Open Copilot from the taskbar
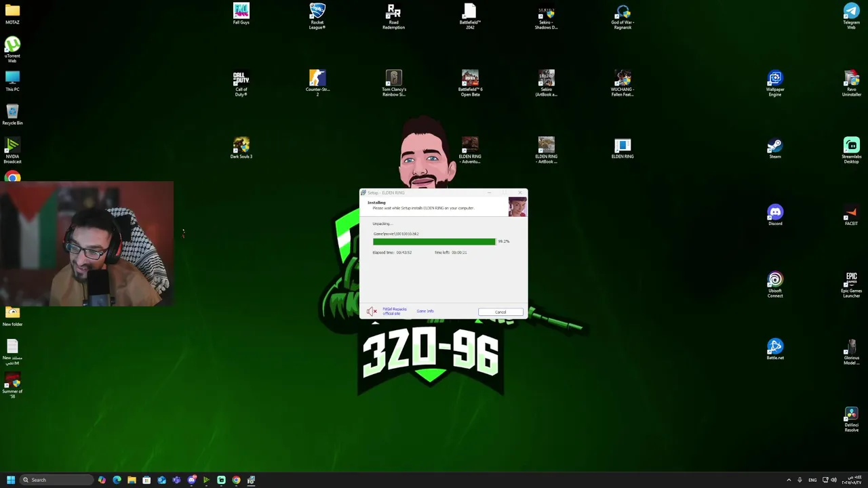The width and height of the screenshot is (868, 488). [102, 480]
